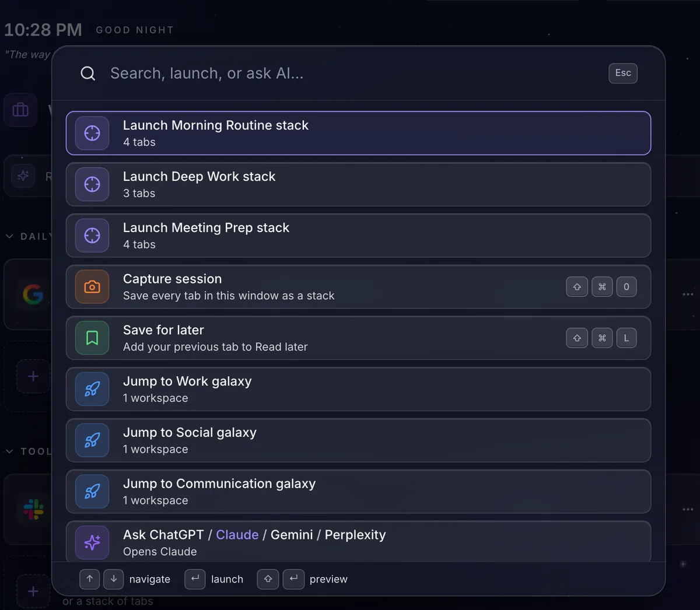The height and width of the screenshot is (610, 700).
Task: Click the L key badge on Save for later
Action: coord(626,338)
